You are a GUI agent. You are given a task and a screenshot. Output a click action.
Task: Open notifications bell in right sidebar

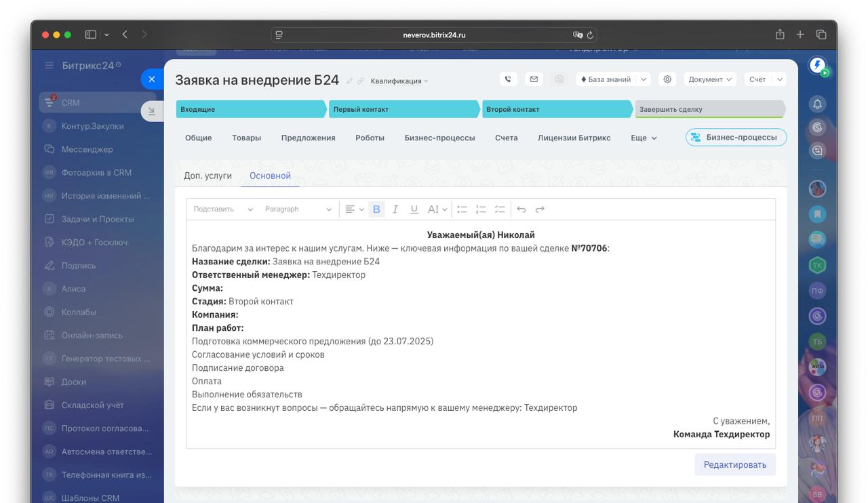(x=817, y=104)
